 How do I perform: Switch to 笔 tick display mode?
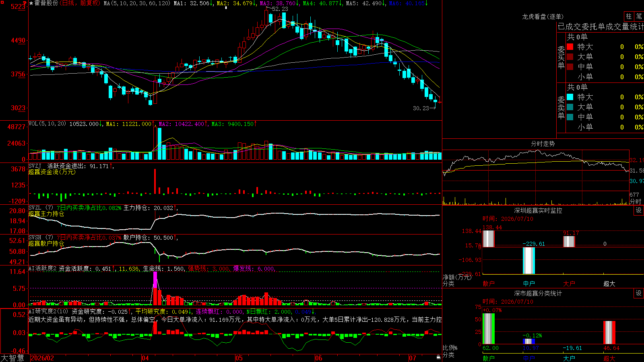pyautogui.click(x=639, y=16)
